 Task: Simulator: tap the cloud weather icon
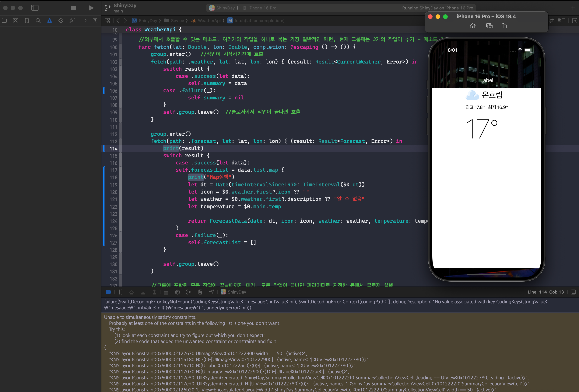point(472,95)
